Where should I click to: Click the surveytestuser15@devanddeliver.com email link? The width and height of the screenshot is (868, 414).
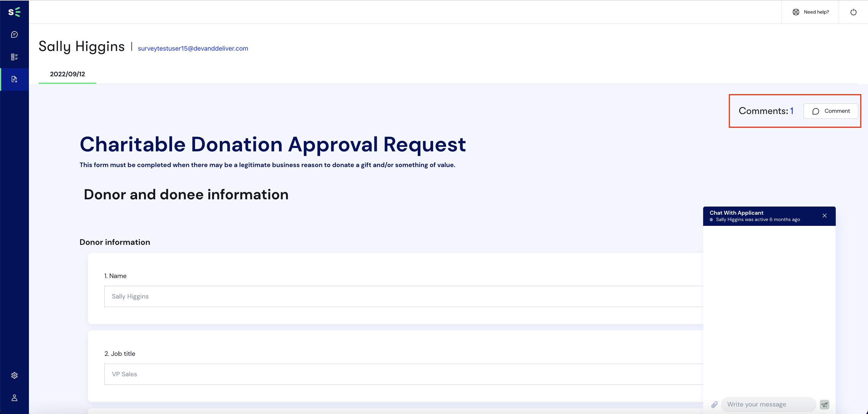point(193,48)
